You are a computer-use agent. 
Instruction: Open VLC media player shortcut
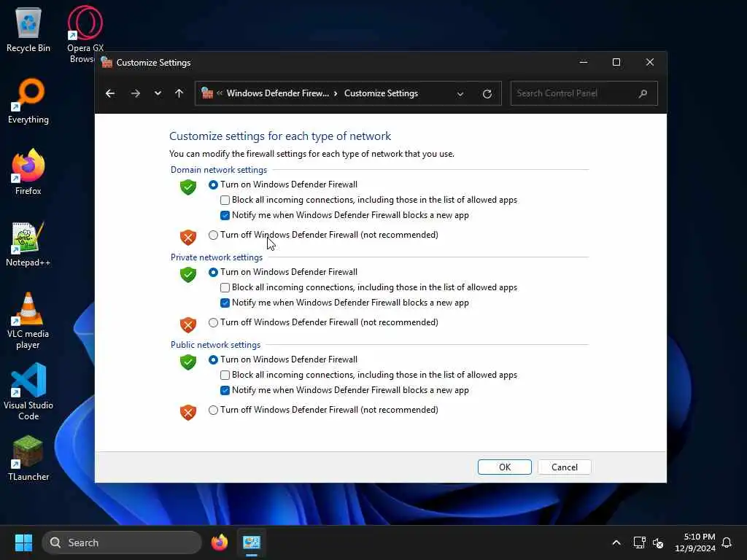28,320
